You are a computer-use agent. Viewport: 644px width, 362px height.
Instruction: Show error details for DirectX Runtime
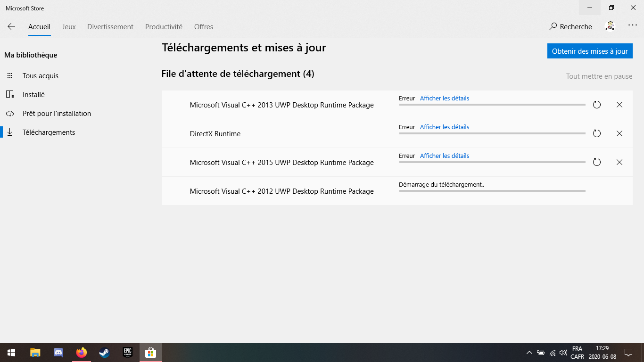coord(445,127)
